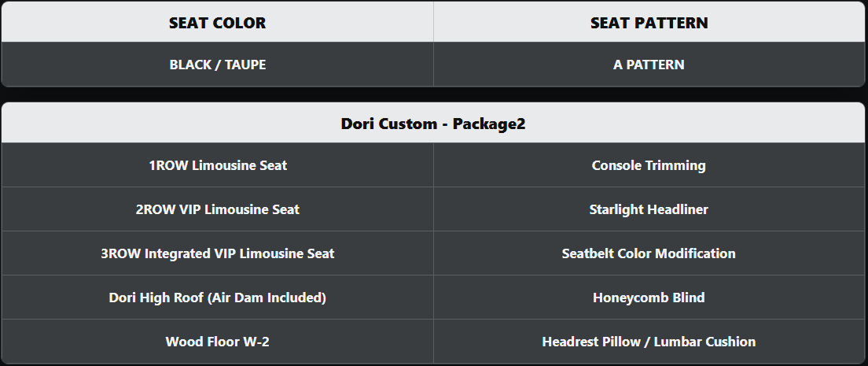Select the word TAUPE in seat color value

point(245,65)
